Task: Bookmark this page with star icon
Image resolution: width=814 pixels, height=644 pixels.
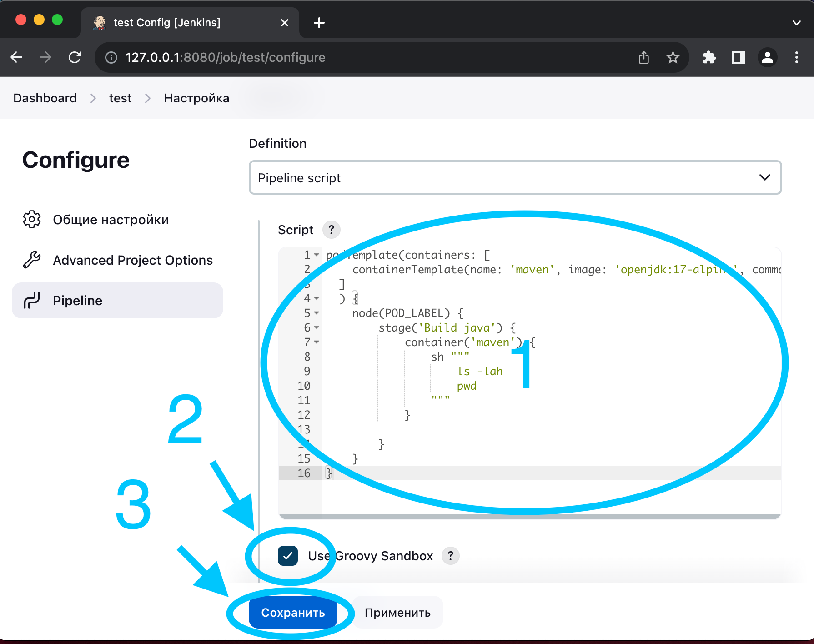Action: 673,58
